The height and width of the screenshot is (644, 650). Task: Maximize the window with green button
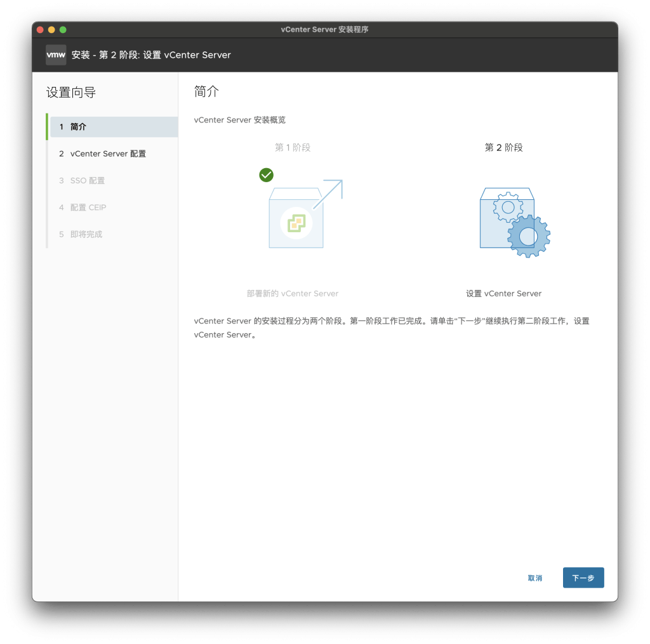(63, 29)
